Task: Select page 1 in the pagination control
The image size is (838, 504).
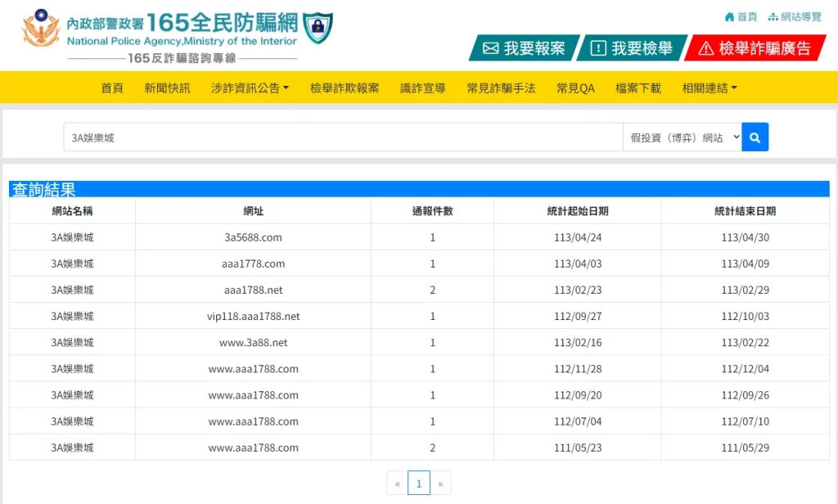Action: [x=418, y=483]
